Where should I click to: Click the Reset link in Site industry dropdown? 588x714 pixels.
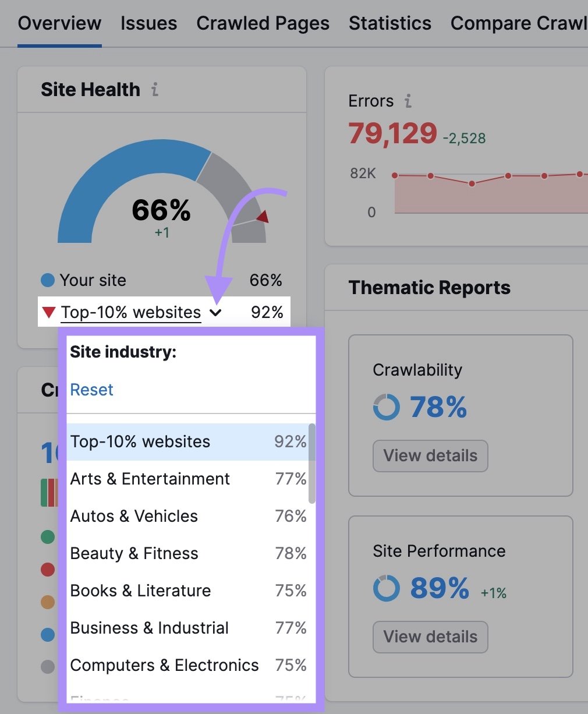(x=91, y=390)
